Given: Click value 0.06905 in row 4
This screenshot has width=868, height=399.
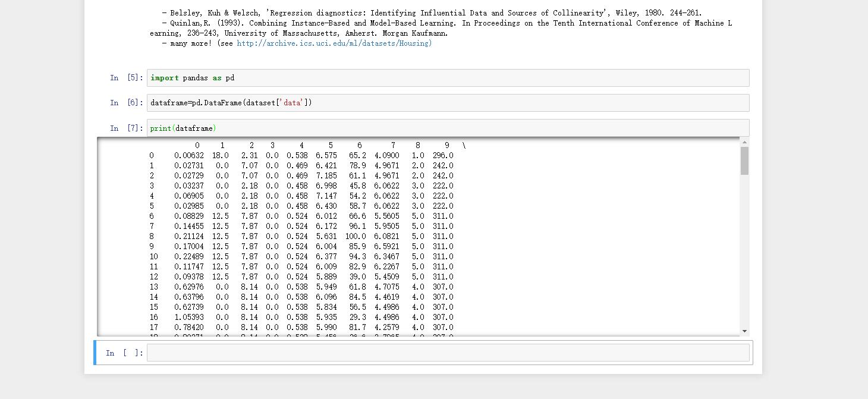Looking at the screenshot, I should click(x=189, y=196).
